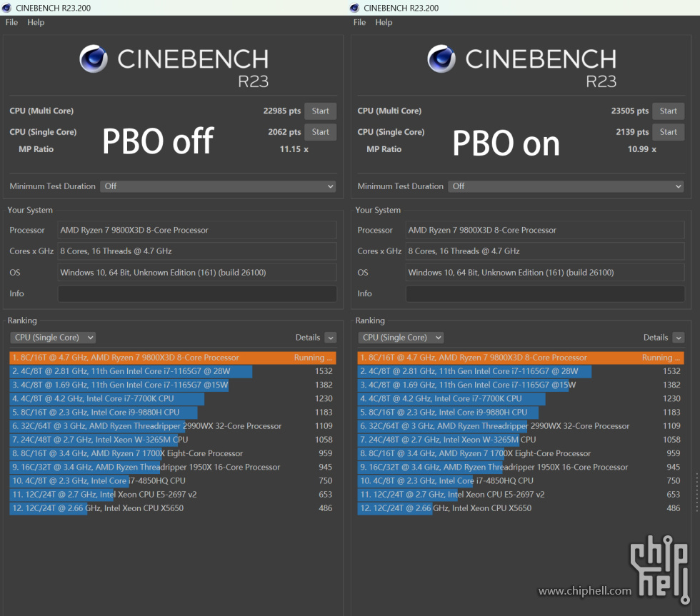Select Threadripper 2990WX row in left ranking
The width and height of the screenshot is (700, 616).
click(x=173, y=426)
